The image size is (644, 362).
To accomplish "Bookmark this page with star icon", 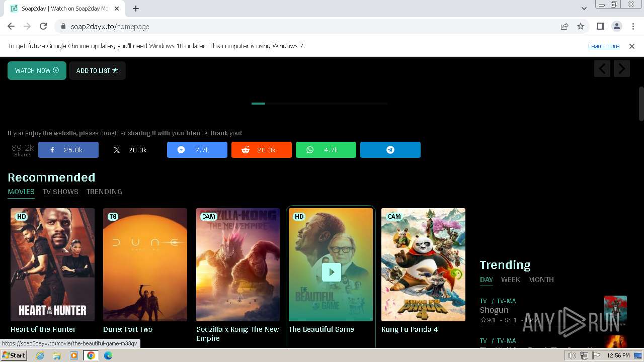I will point(581,26).
